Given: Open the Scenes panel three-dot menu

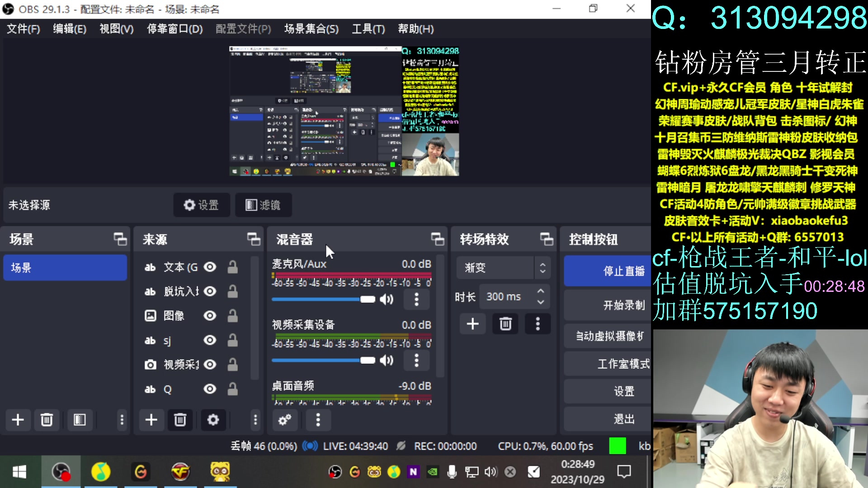Looking at the screenshot, I should click(122, 420).
